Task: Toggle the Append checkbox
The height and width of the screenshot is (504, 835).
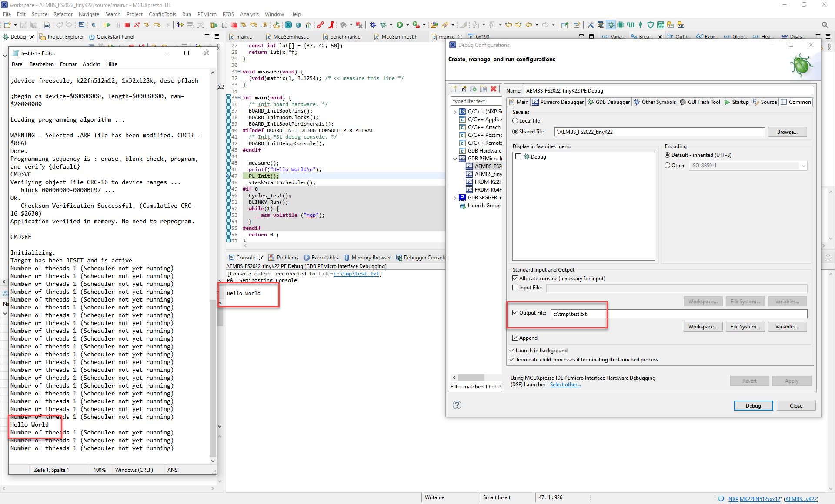Action: pos(515,338)
